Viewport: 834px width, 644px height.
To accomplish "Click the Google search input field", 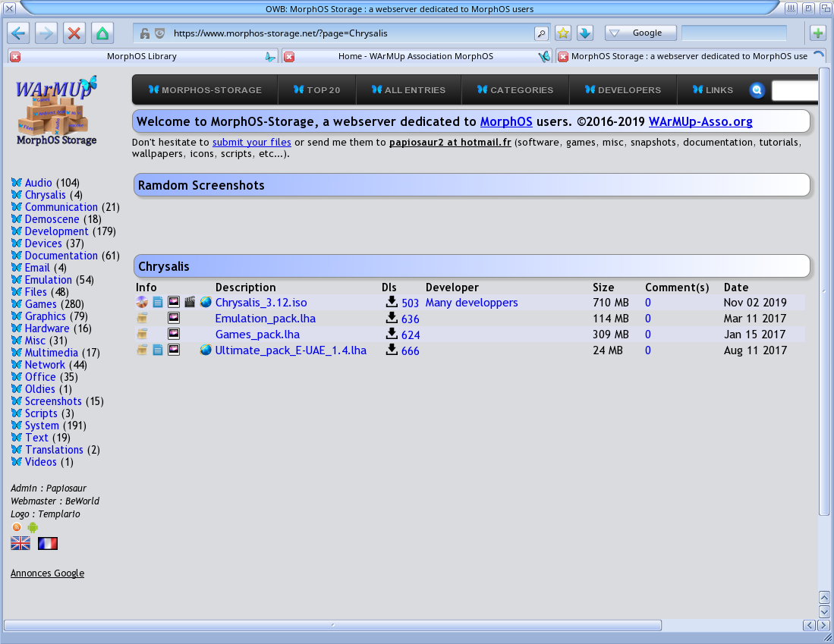I will 734,33.
